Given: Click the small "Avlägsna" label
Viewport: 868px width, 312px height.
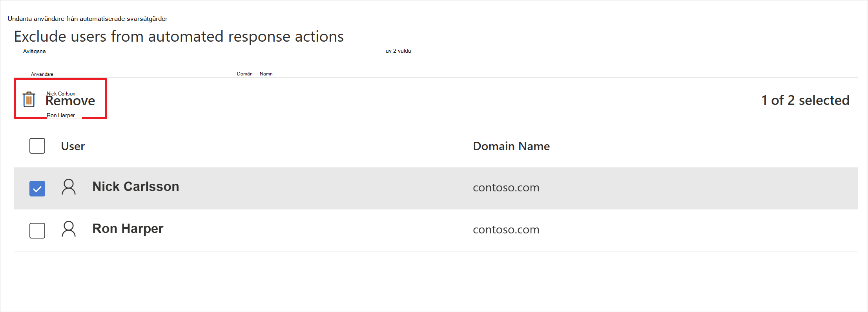Looking at the screenshot, I should click(35, 51).
